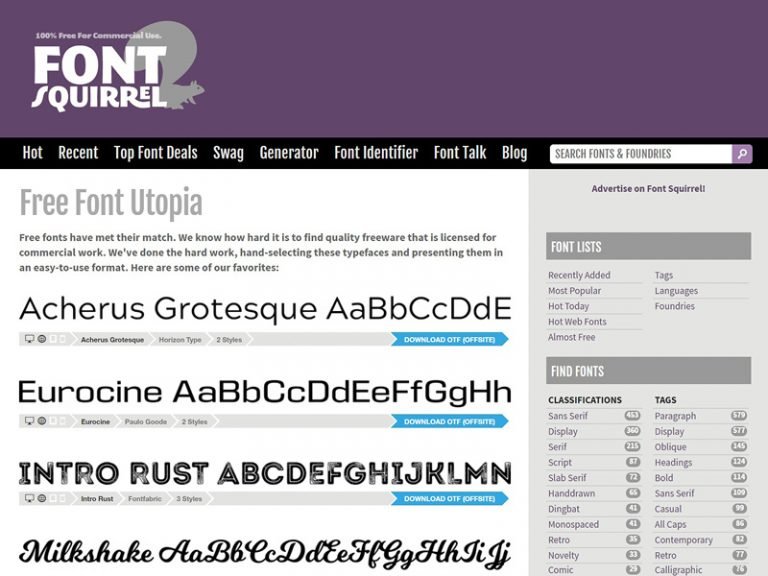Viewport: 768px width, 576px height.
Task: Click desktop icon in Eurocine row
Action: click(x=29, y=421)
